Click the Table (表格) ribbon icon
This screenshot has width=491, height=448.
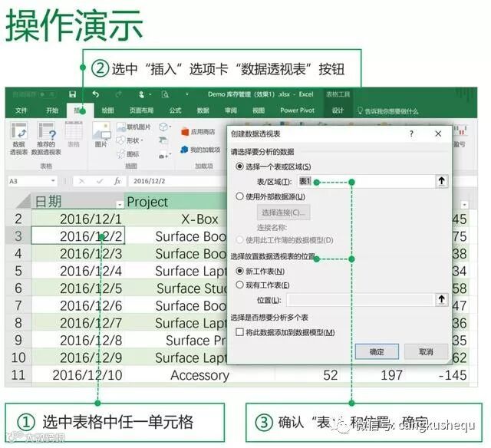pyautogui.click(x=74, y=134)
